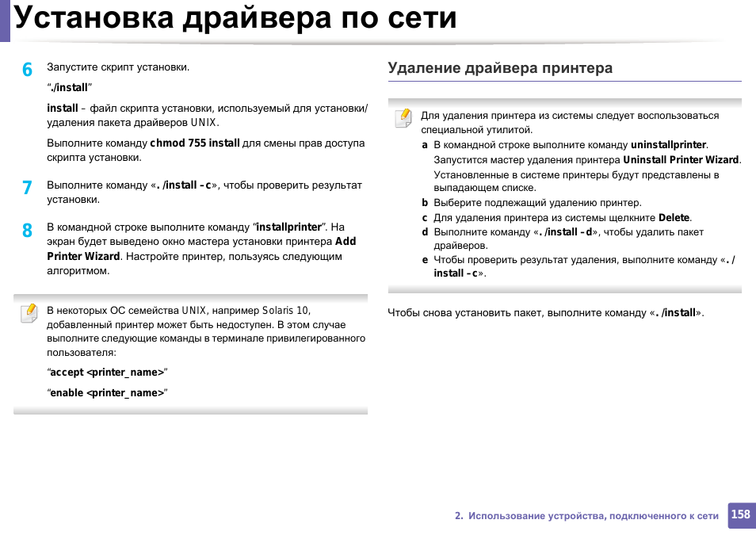756x535 pixels.
Task: Click the note icon in the printer removal box
Action: [x=403, y=118]
